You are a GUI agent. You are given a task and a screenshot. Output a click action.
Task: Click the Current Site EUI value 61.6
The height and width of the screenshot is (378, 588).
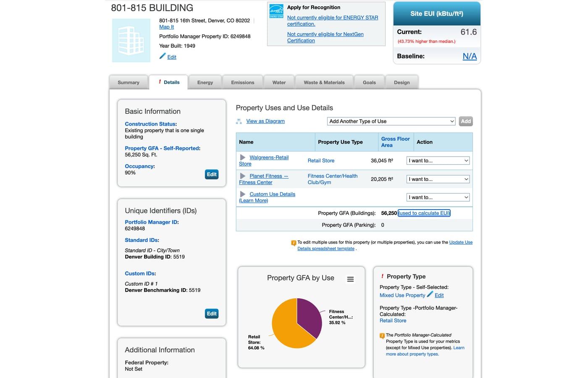(x=468, y=32)
